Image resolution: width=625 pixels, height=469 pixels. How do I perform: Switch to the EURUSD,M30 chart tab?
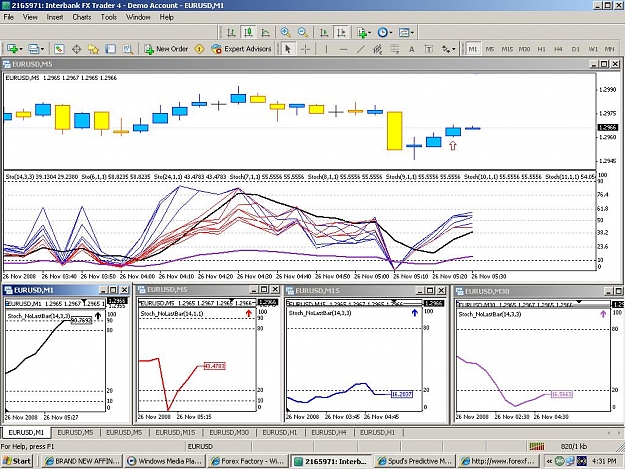[229, 432]
